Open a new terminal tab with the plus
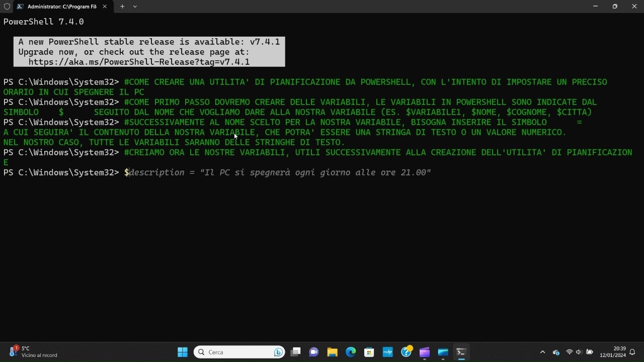The width and height of the screenshot is (644, 362). pyautogui.click(x=122, y=7)
